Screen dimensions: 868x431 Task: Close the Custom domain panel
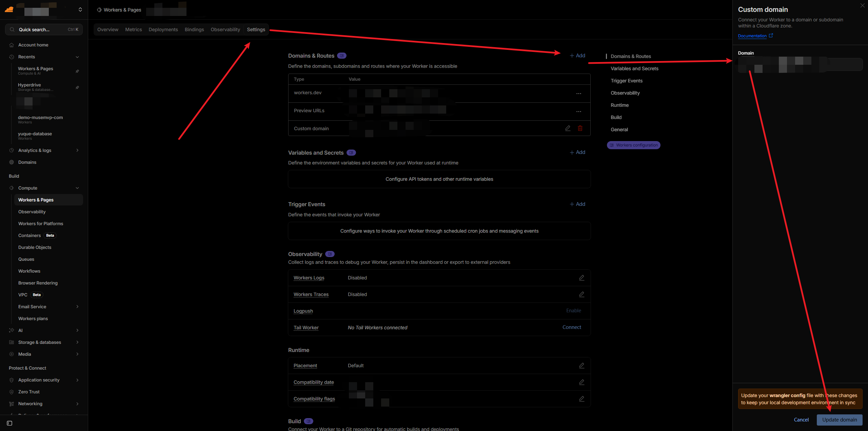pyautogui.click(x=862, y=5)
